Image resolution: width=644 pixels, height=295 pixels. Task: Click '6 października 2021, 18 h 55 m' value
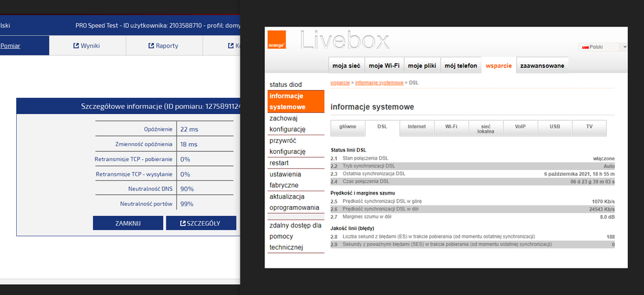click(579, 174)
